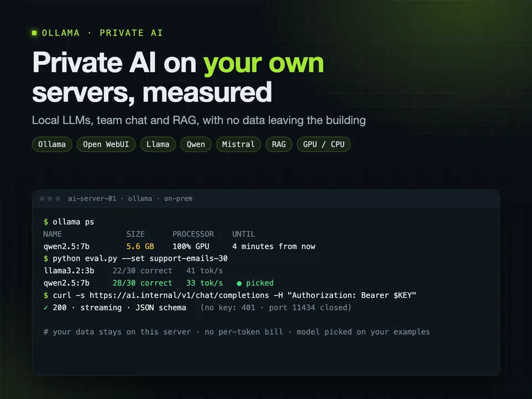Click the SIZE column header
532x399 pixels.
point(135,234)
